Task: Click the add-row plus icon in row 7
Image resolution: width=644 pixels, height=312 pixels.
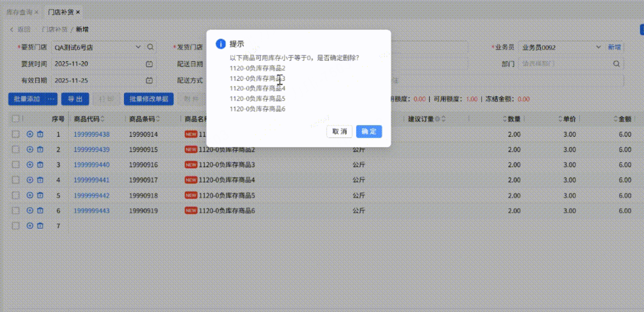Action: tap(30, 226)
